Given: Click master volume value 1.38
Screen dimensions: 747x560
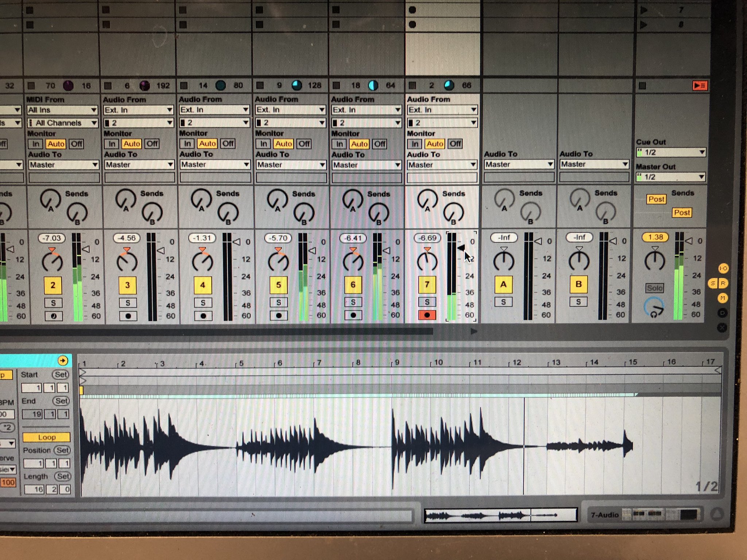Looking at the screenshot, I should (x=655, y=237).
